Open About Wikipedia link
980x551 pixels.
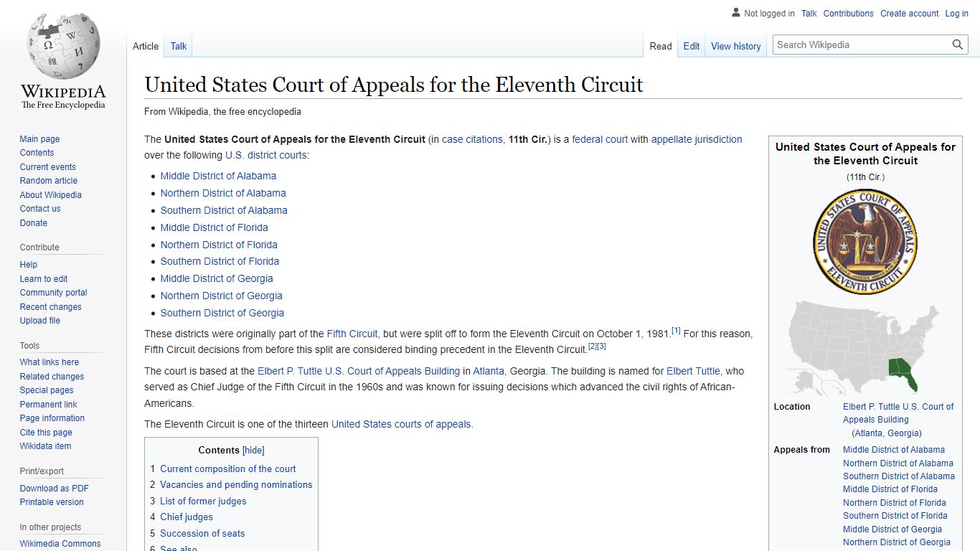click(x=51, y=195)
